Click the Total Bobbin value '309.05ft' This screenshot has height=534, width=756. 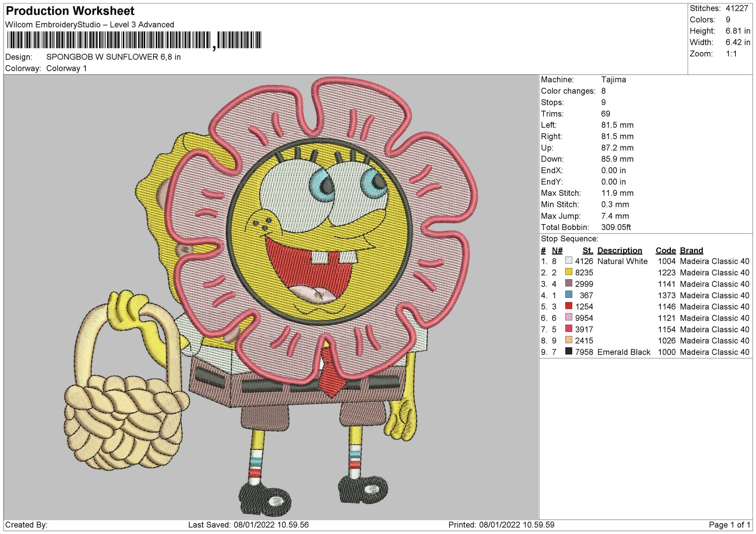click(616, 227)
